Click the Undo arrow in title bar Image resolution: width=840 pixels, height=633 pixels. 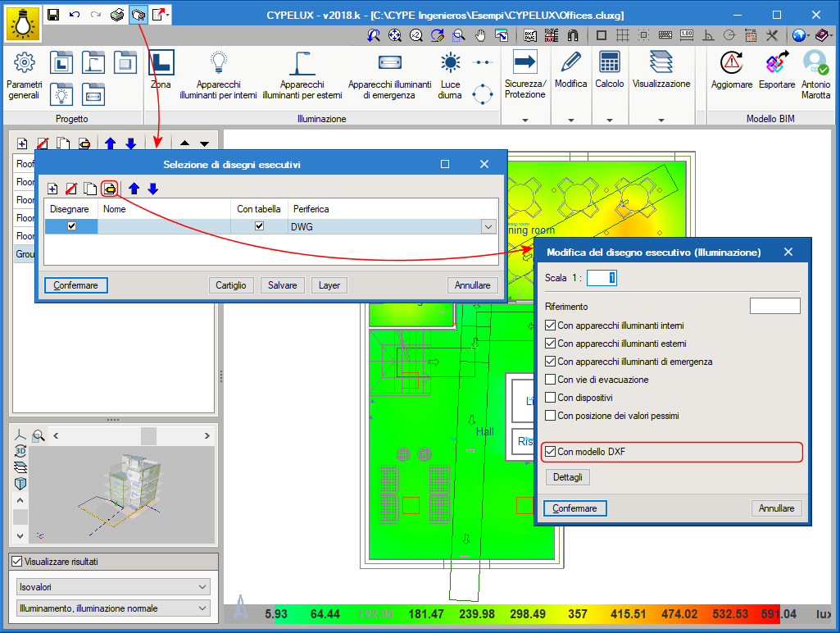pyautogui.click(x=75, y=15)
